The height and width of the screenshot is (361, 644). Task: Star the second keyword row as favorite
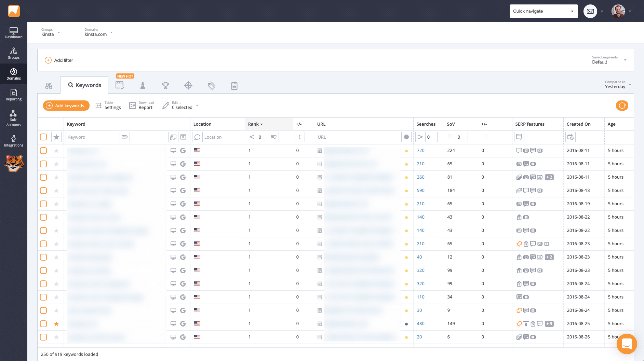tap(56, 164)
